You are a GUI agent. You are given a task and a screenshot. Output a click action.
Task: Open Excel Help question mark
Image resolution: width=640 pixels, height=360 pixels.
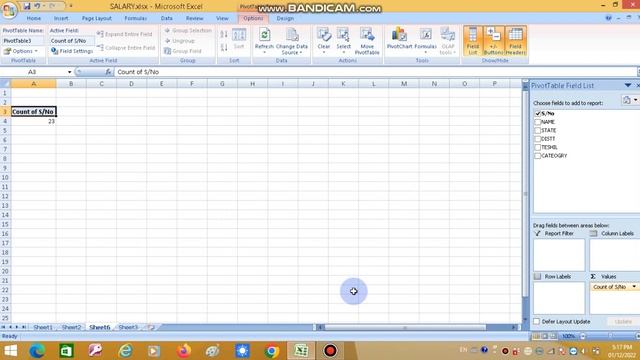[609, 18]
